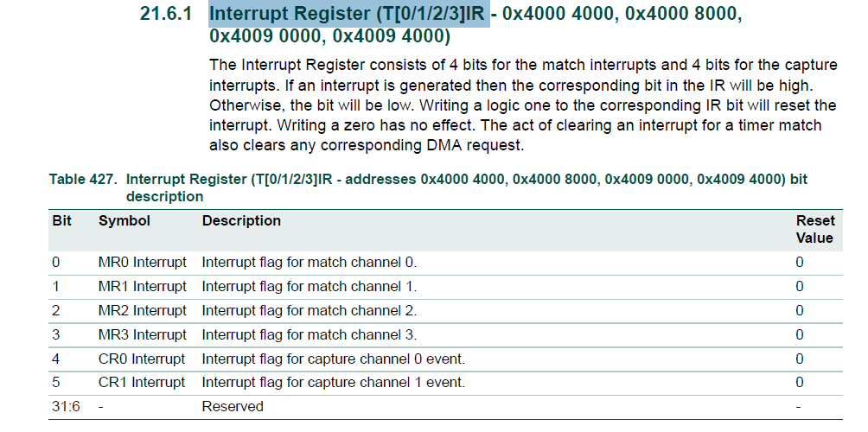Click "Interrupt flag for capture channel 1 event." description
This screenshot has height=432, width=868.
[333, 382]
